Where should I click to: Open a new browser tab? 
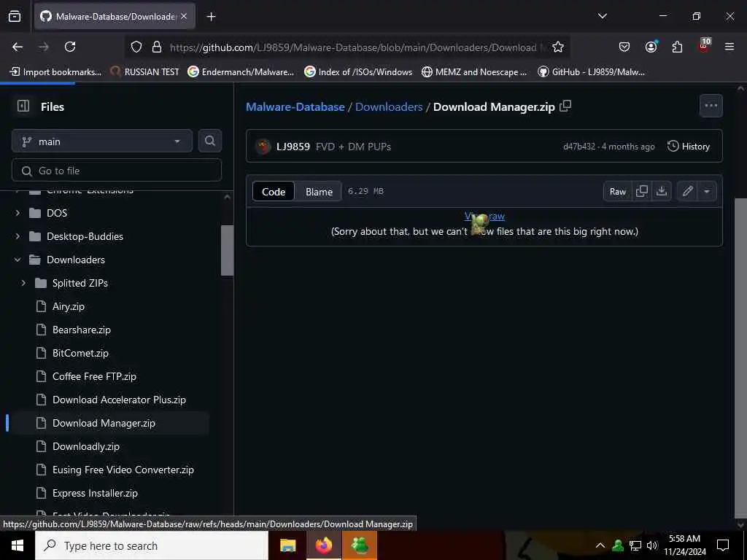pyautogui.click(x=211, y=17)
